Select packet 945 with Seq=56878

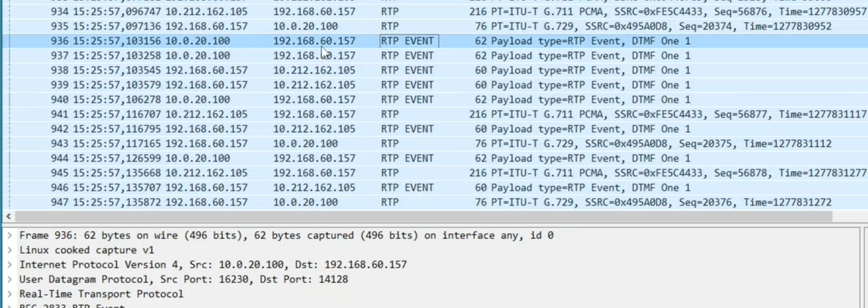434,172
